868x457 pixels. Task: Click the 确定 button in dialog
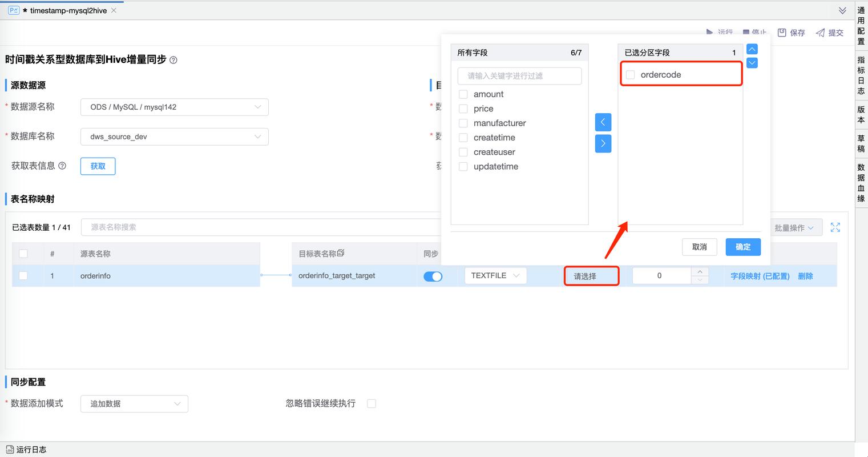coord(743,247)
